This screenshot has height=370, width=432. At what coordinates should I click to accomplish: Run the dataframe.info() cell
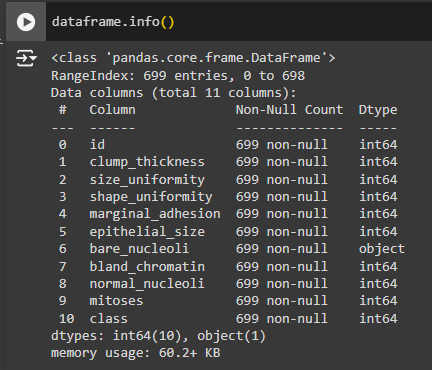26,22
